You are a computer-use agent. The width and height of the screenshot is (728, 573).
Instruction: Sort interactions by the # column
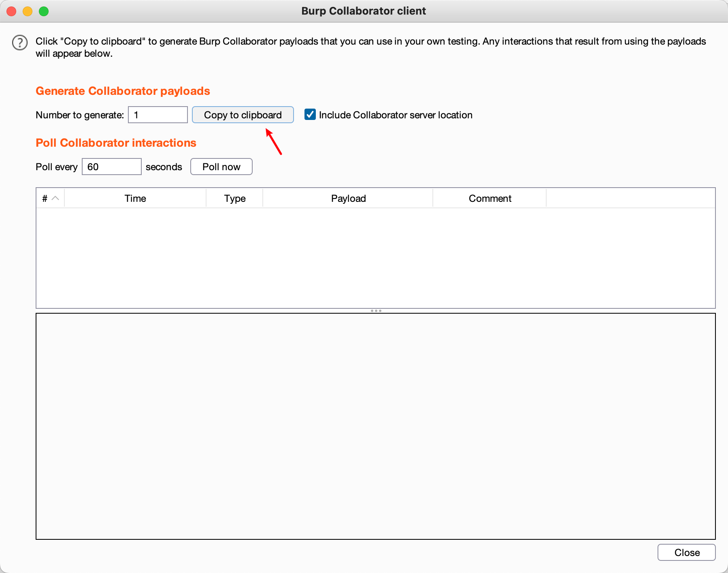pos(51,199)
